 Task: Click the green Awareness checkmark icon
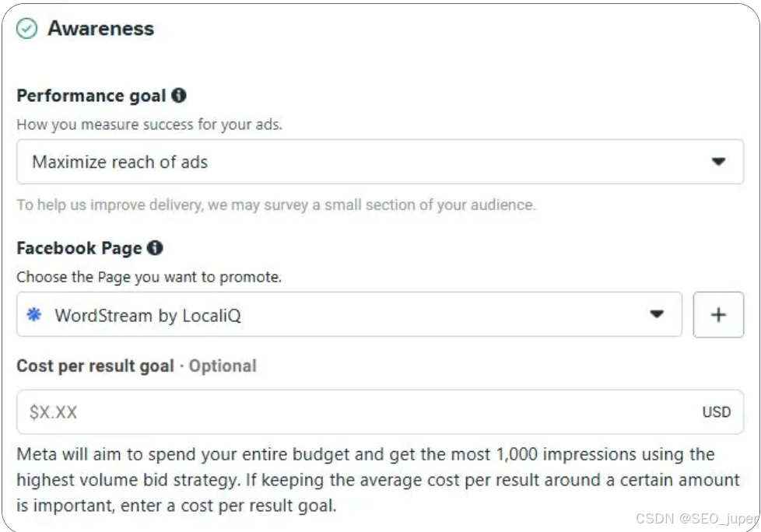[27, 29]
